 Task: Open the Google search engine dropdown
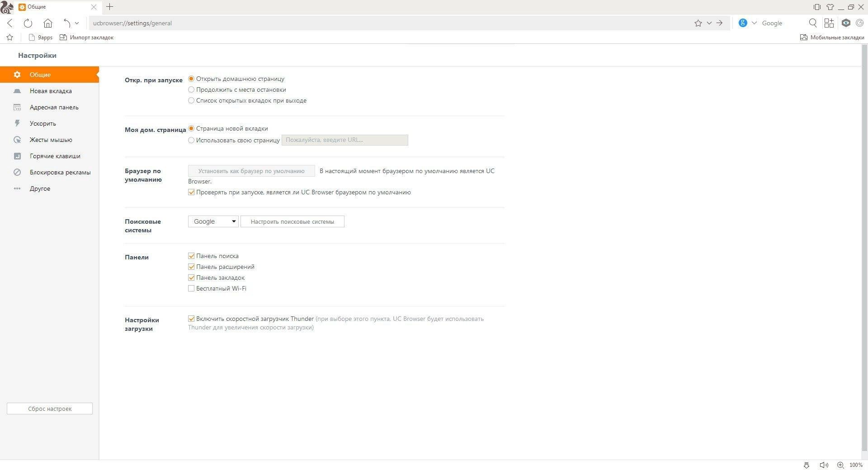pos(213,221)
